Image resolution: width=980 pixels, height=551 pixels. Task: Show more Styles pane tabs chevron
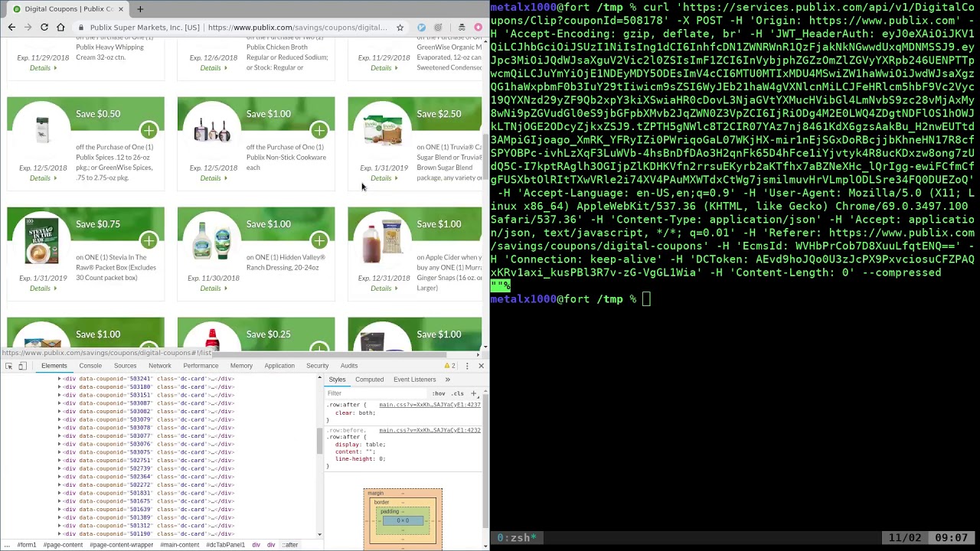(x=448, y=380)
